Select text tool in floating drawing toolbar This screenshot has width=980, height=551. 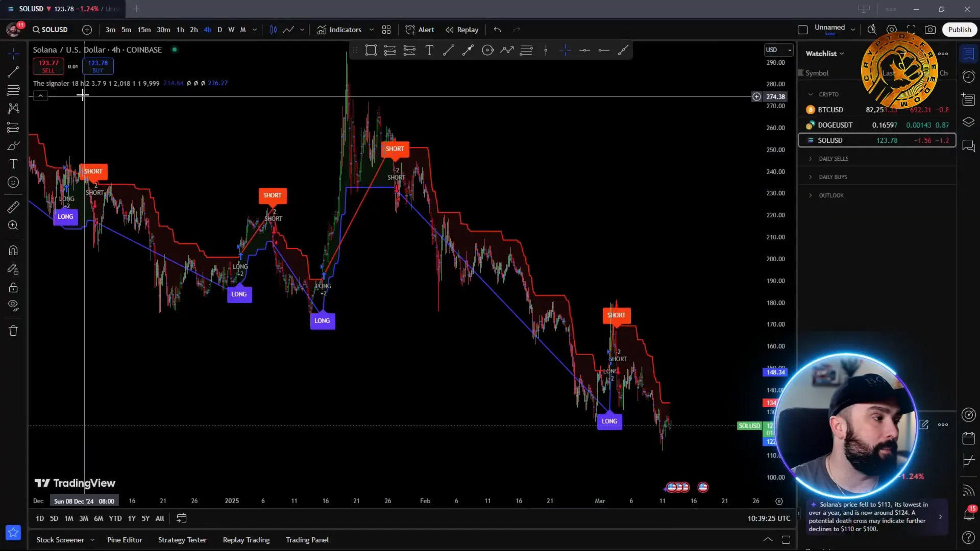pyautogui.click(x=429, y=50)
